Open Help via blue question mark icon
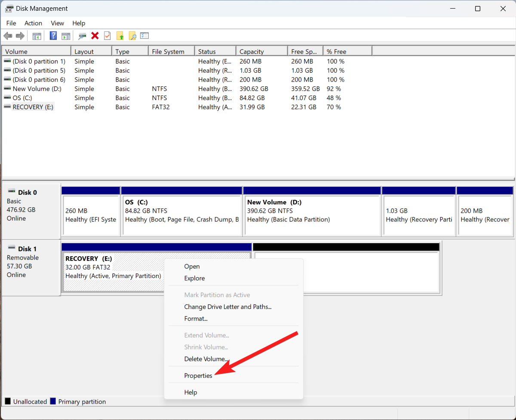516x420 pixels. (x=53, y=36)
